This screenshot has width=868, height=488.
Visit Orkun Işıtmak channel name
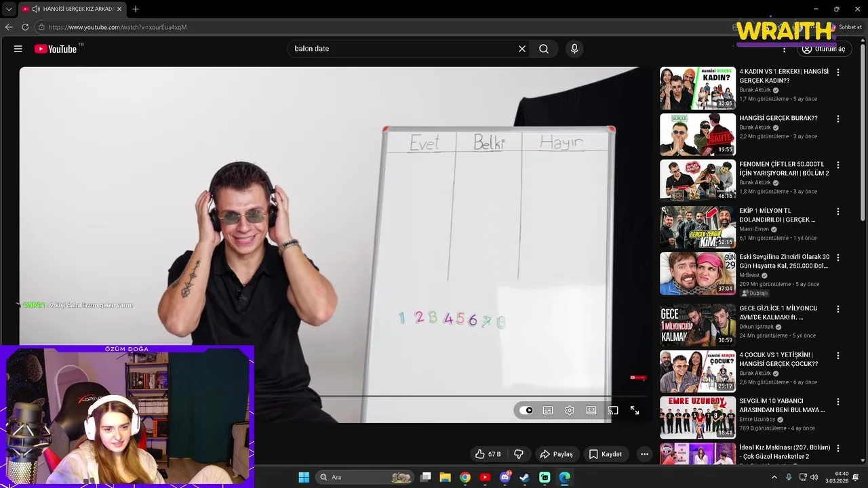pos(757,327)
